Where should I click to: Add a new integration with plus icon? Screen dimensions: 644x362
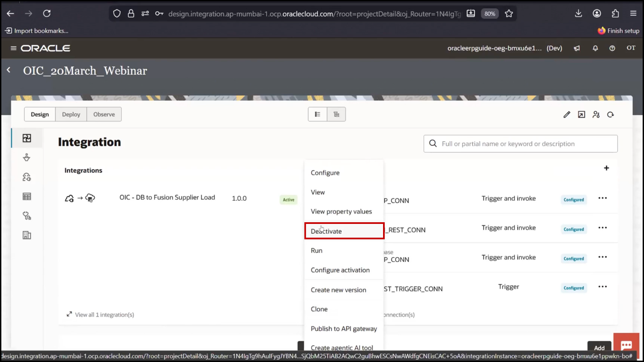tap(606, 168)
